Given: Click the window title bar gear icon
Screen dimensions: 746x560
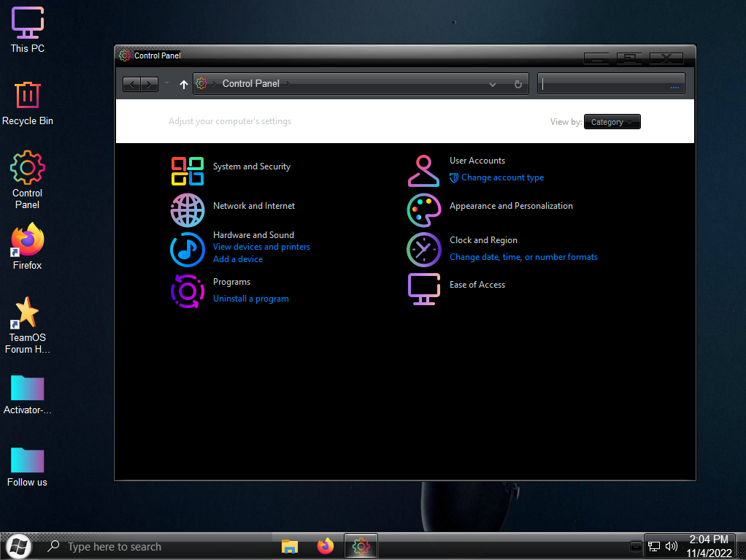Looking at the screenshot, I should tap(125, 55).
